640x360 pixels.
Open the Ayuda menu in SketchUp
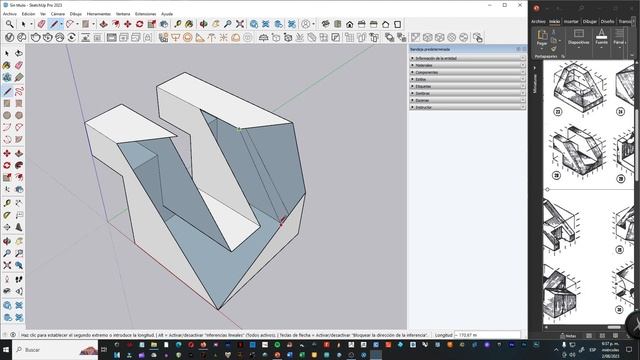point(167,14)
